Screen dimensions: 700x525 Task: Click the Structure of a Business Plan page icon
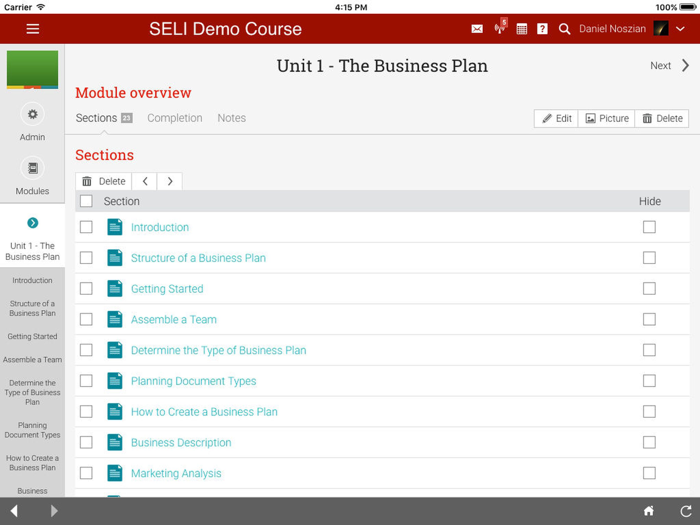click(115, 258)
